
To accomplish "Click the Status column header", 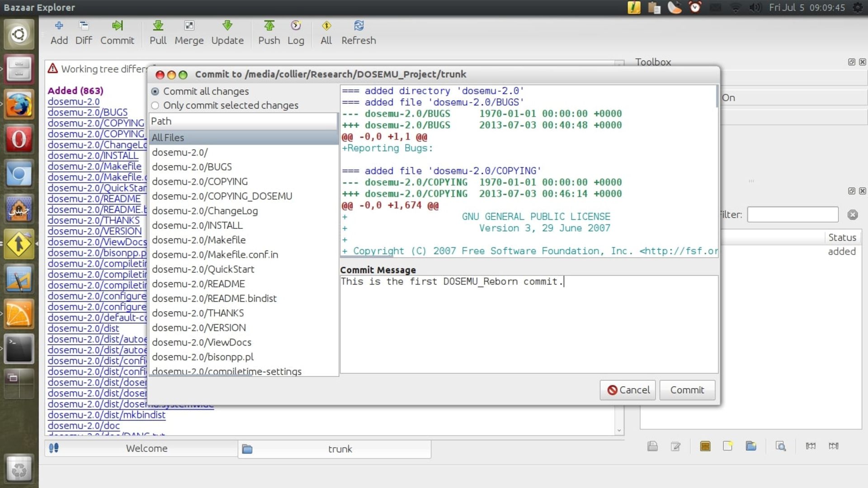I will click(842, 237).
